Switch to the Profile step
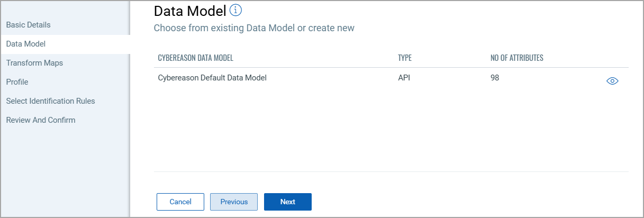The width and height of the screenshot is (644, 218). 17,82
